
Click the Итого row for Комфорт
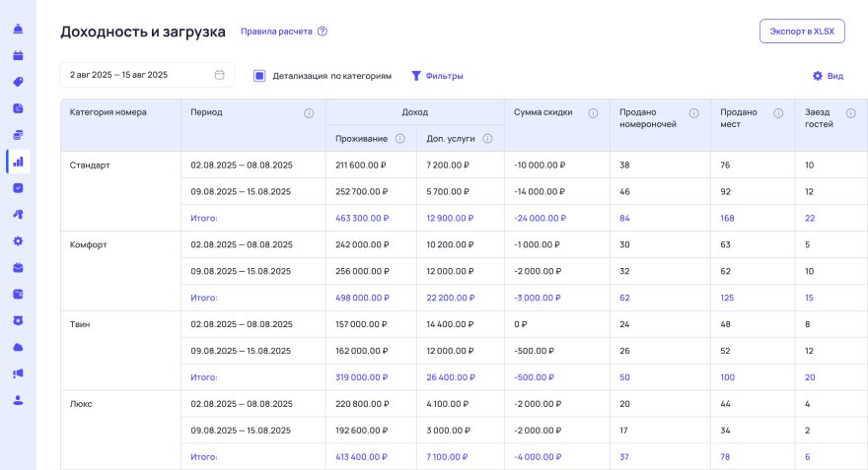[x=204, y=298]
